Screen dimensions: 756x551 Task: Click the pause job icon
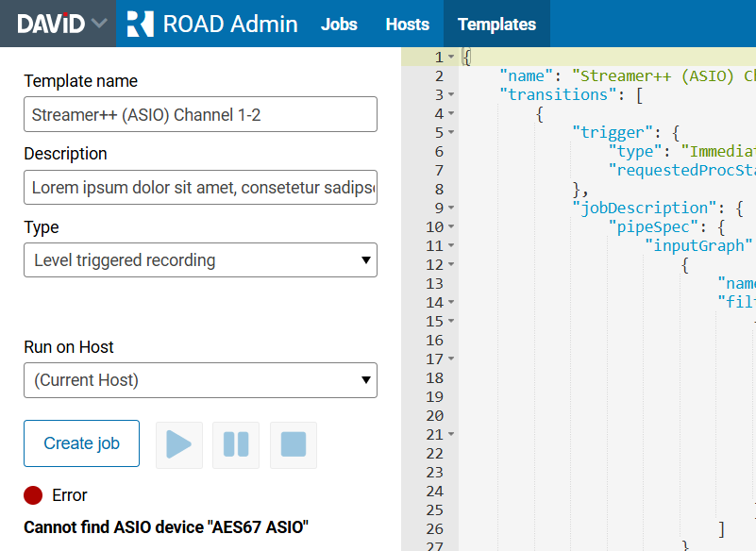click(236, 444)
